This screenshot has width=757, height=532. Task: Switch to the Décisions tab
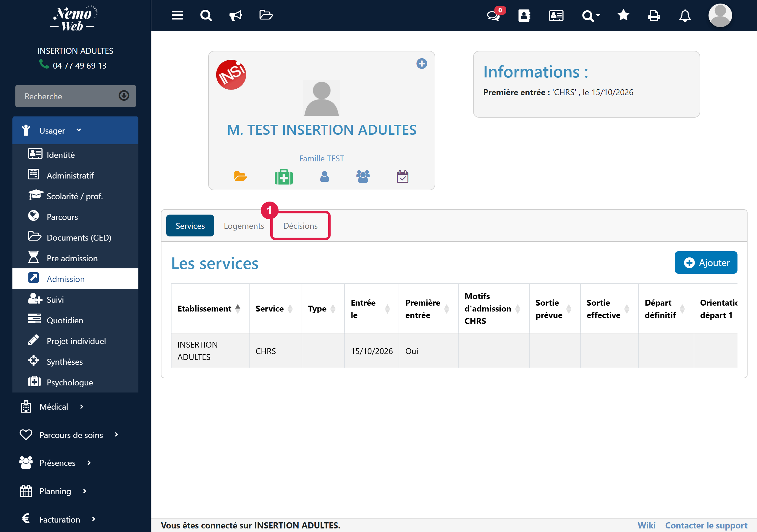click(300, 226)
